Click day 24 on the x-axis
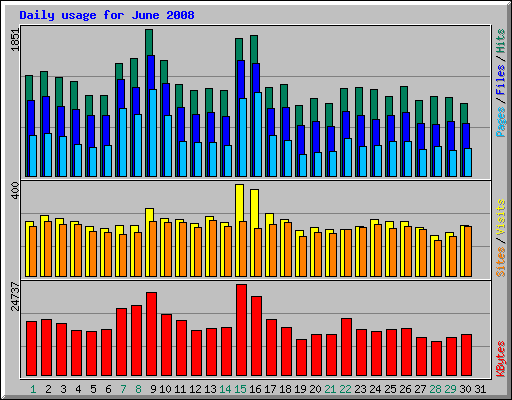The height and width of the screenshot is (400, 512). [375, 389]
